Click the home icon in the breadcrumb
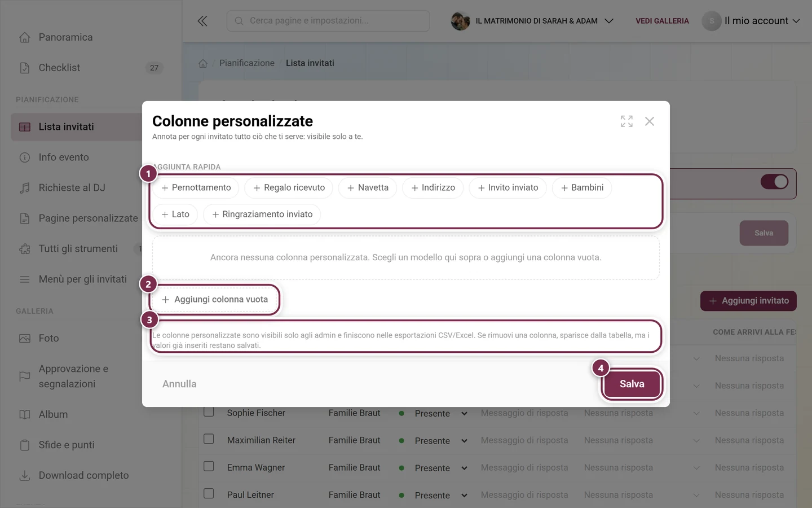Viewport: 812px width, 508px height. point(203,63)
